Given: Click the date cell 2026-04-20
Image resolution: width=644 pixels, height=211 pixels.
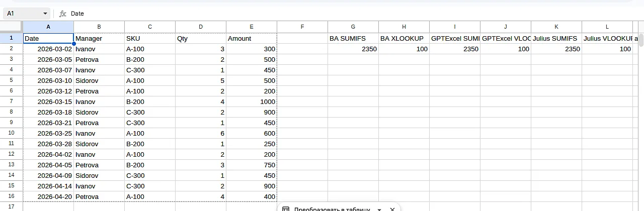Looking at the screenshot, I should pos(48,196).
